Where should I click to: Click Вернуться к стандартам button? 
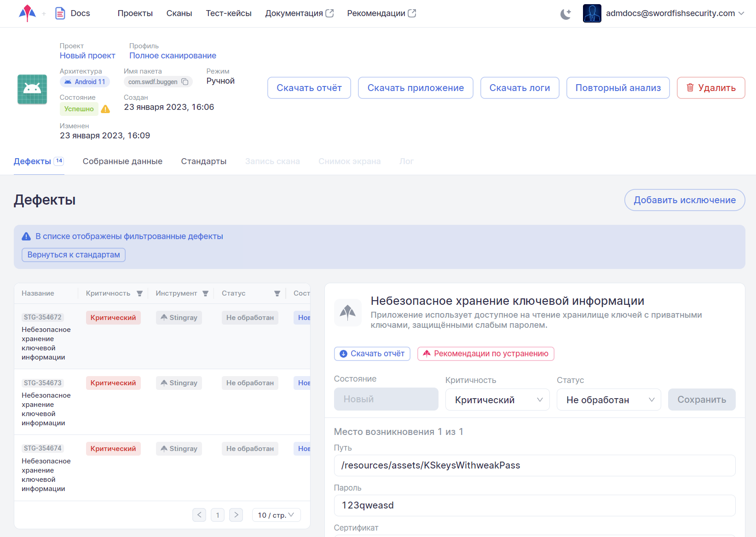(x=74, y=255)
